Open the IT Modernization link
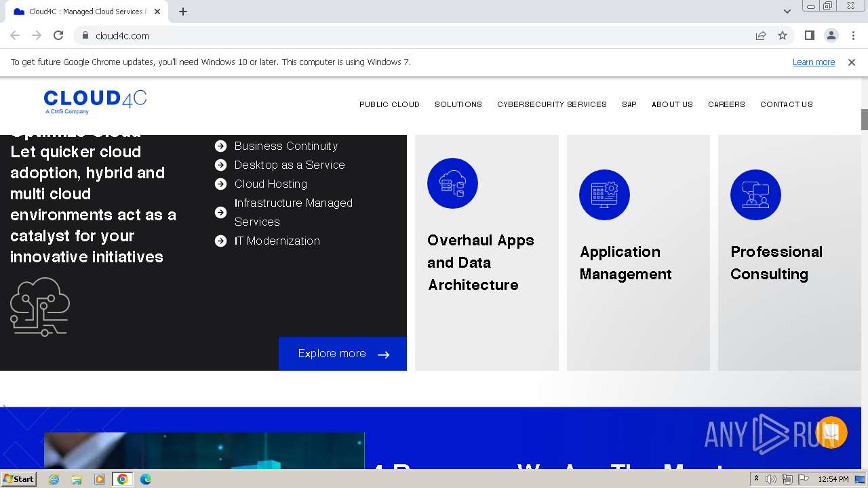The height and width of the screenshot is (488, 868). pyautogui.click(x=277, y=241)
